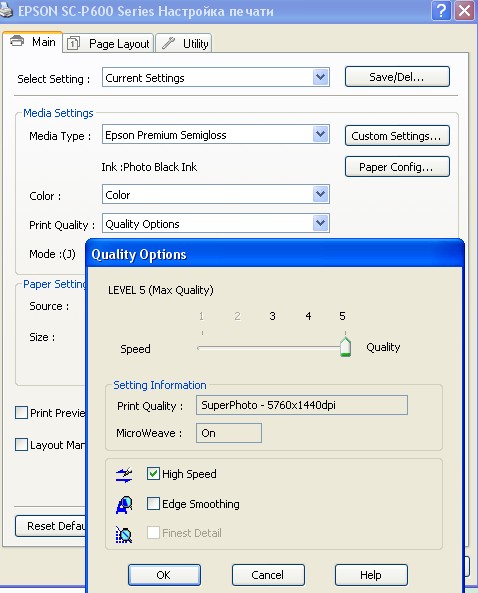Disable the High Speed checkbox
Image resolution: width=478 pixels, height=593 pixels.
pyautogui.click(x=153, y=473)
